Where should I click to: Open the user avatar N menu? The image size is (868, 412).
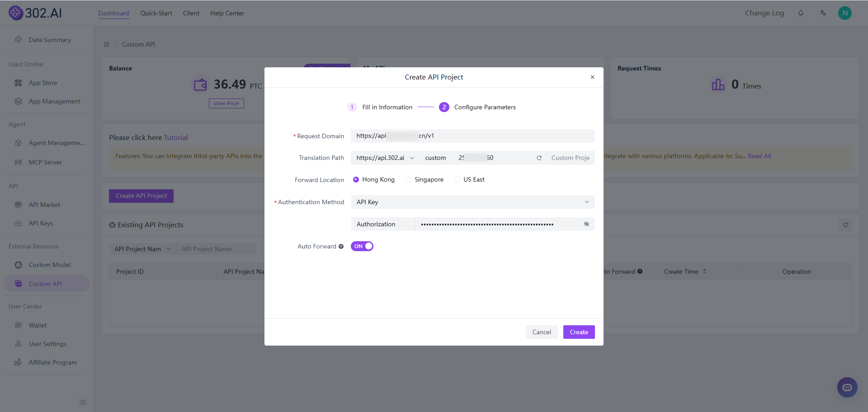844,13
